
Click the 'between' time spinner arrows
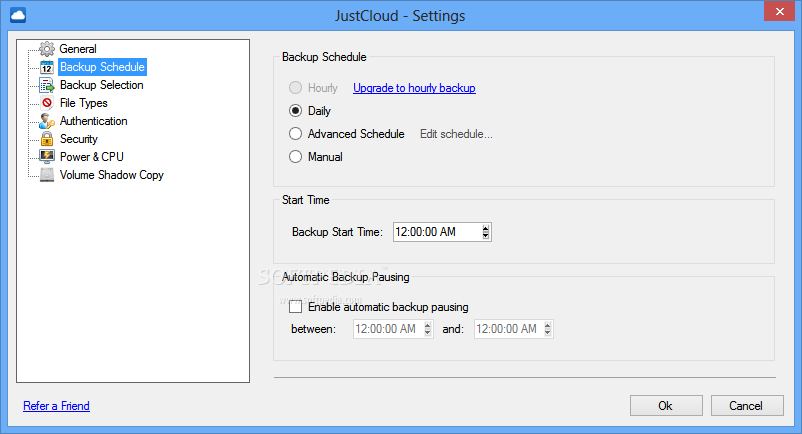tap(428, 329)
